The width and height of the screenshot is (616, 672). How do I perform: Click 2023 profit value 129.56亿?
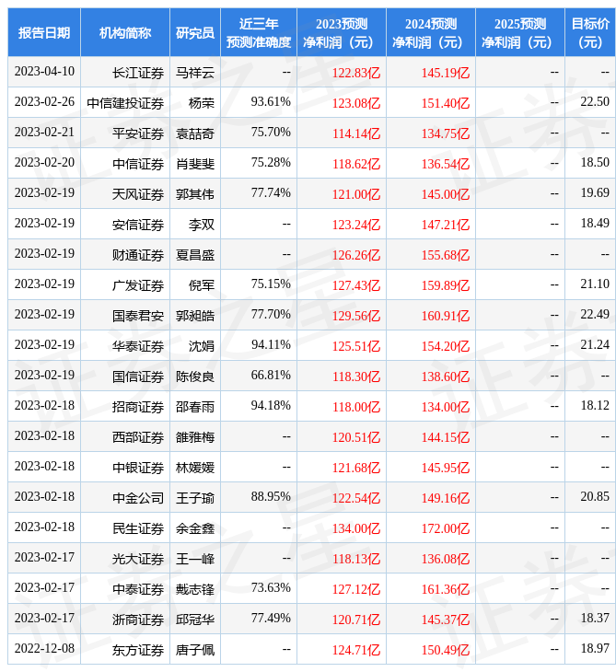[356, 316]
